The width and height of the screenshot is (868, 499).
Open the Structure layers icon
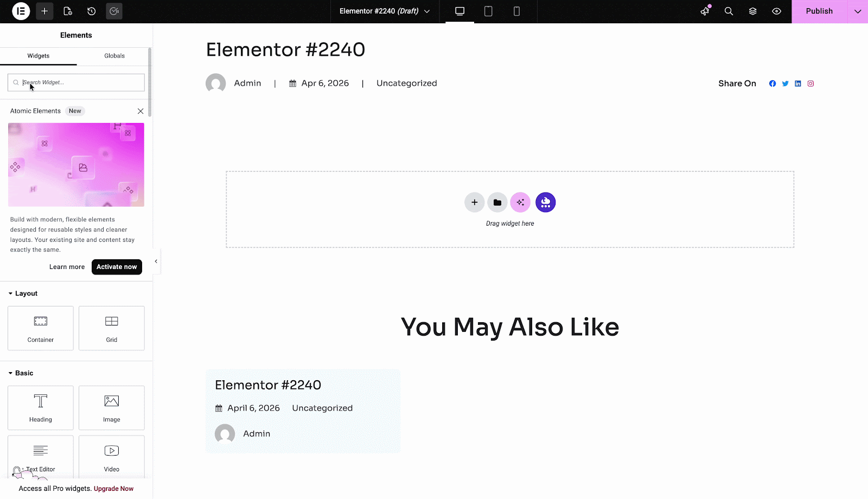tap(752, 11)
